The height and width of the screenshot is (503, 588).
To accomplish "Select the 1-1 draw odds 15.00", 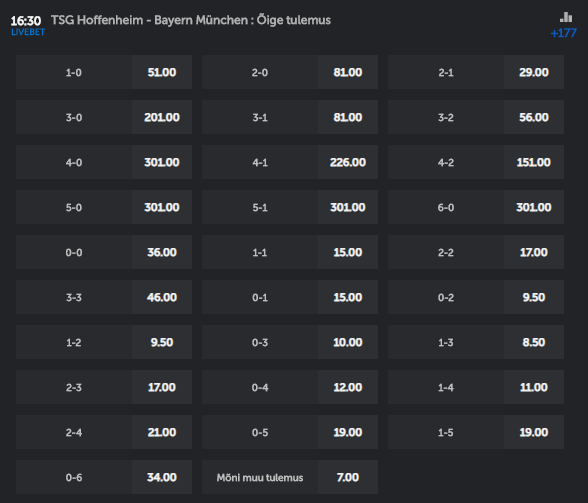I will coord(290,252).
